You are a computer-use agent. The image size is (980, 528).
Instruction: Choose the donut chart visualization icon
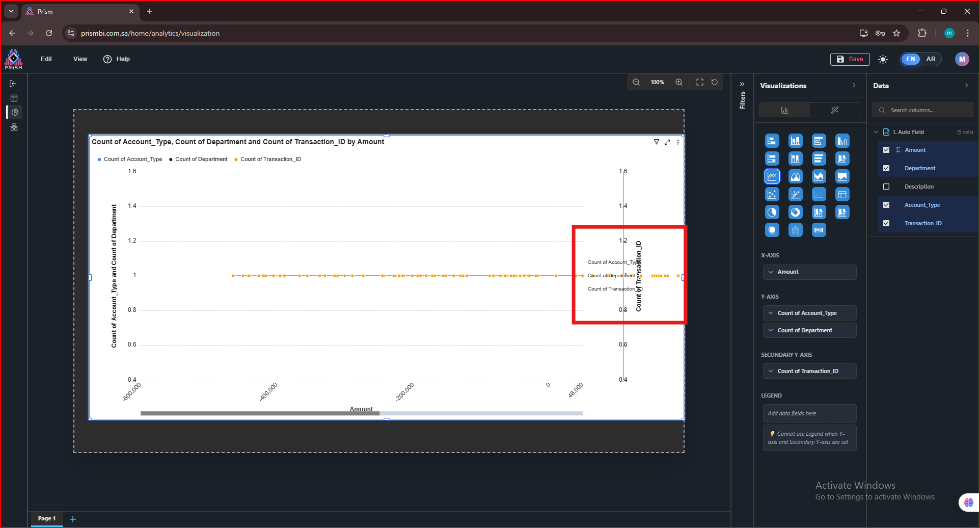(795, 213)
